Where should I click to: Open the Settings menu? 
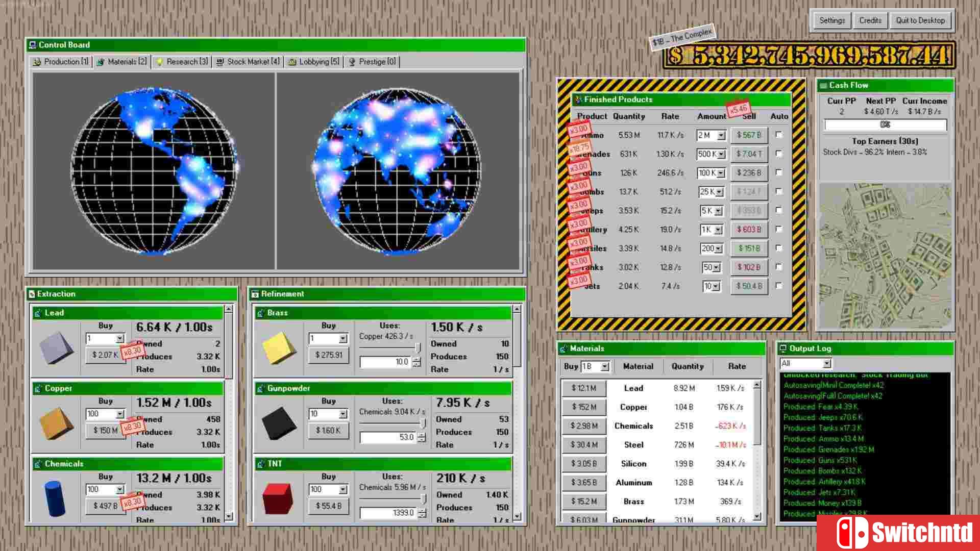tap(832, 20)
